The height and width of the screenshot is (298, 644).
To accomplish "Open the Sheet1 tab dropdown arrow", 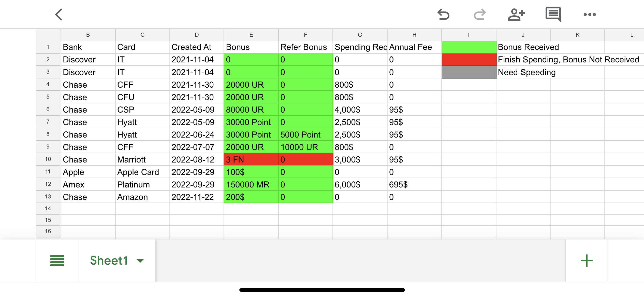I will pyautogui.click(x=140, y=261).
